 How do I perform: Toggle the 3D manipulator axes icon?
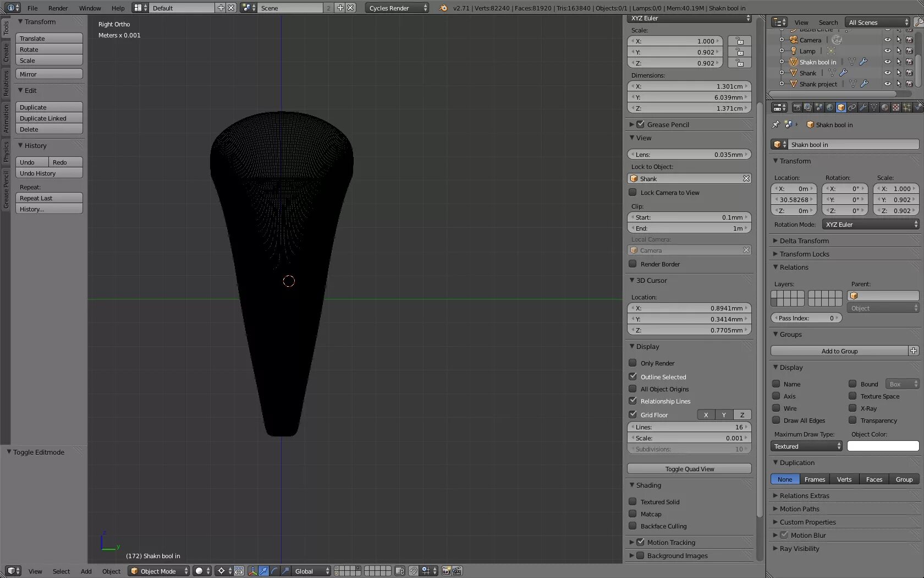[252, 571]
